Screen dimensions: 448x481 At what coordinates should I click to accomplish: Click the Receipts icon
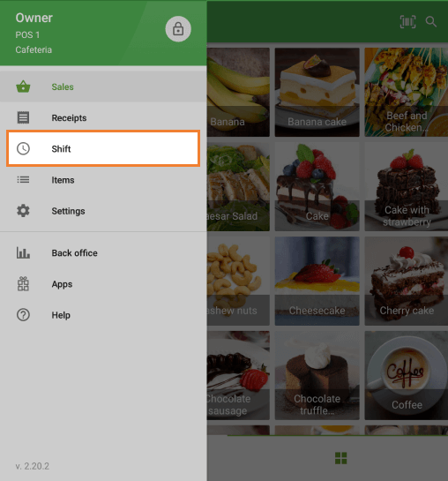[23, 117]
